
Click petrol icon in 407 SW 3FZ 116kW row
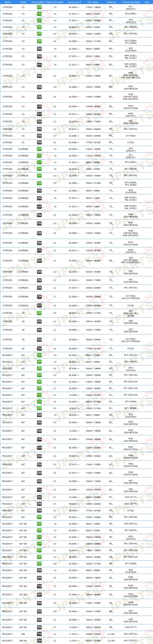coord(39,550)
